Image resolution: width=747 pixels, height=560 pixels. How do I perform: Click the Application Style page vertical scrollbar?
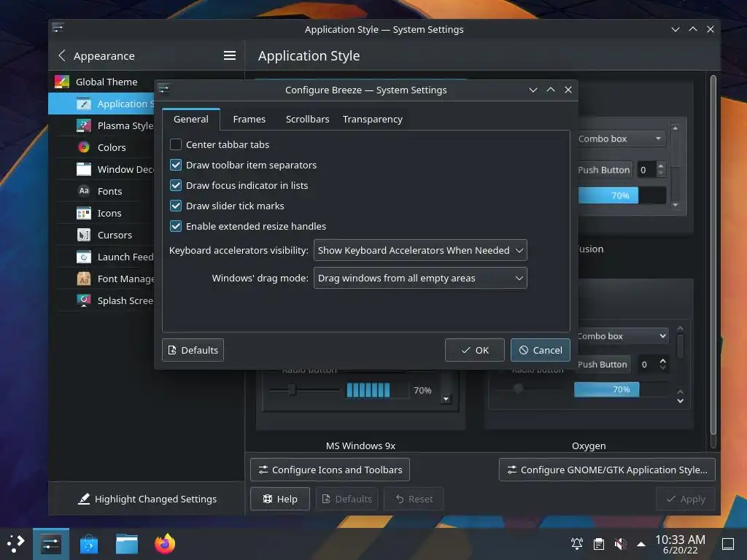pyautogui.click(x=713, y=254)
